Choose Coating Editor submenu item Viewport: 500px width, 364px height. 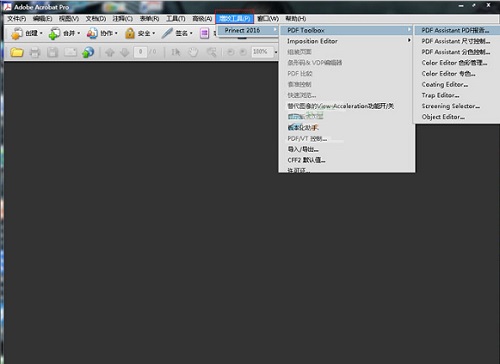[x=457, y=84]
